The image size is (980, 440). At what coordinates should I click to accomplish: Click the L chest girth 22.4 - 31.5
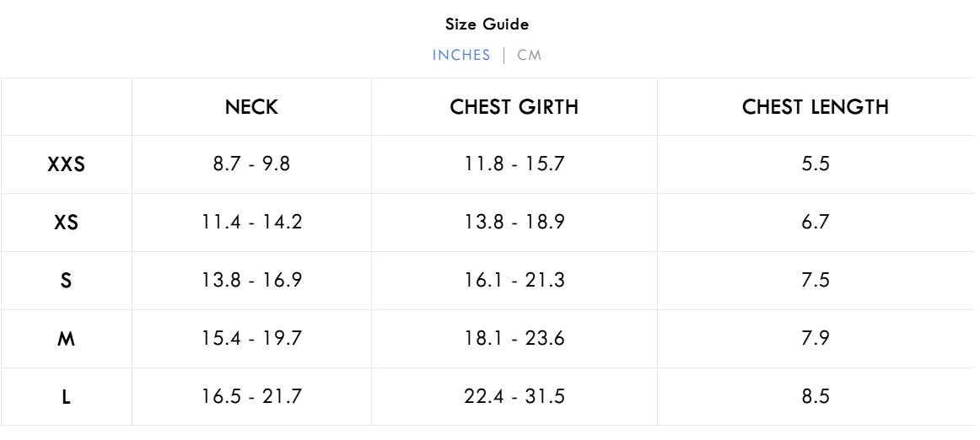(x=514, y=396)
